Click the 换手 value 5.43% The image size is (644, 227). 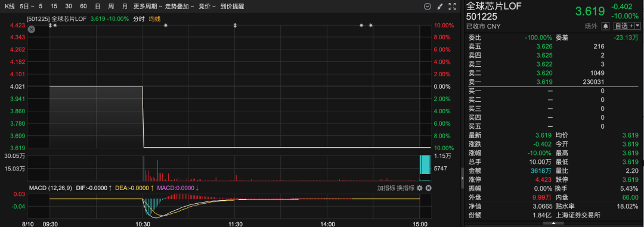tap(630, 189)
